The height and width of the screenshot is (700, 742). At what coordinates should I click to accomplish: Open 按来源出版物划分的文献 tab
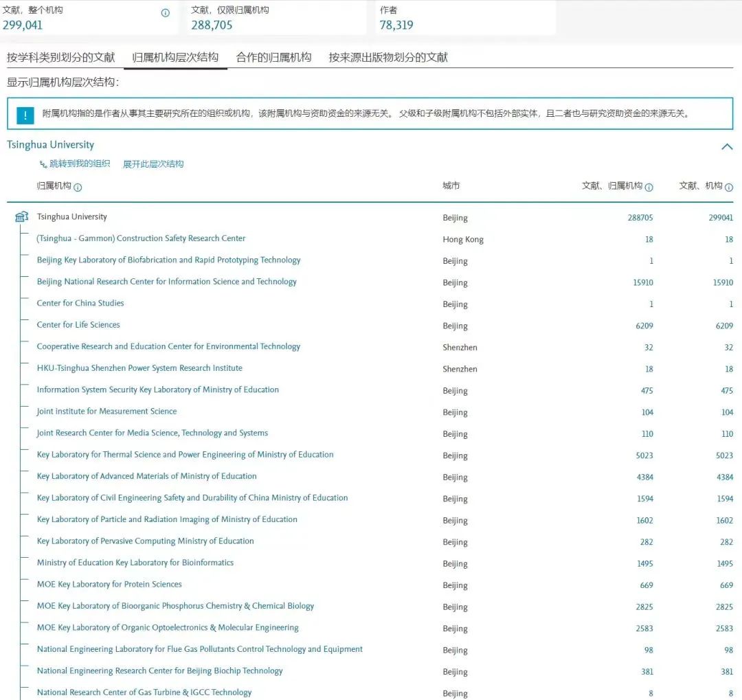[x=388, y=57]
